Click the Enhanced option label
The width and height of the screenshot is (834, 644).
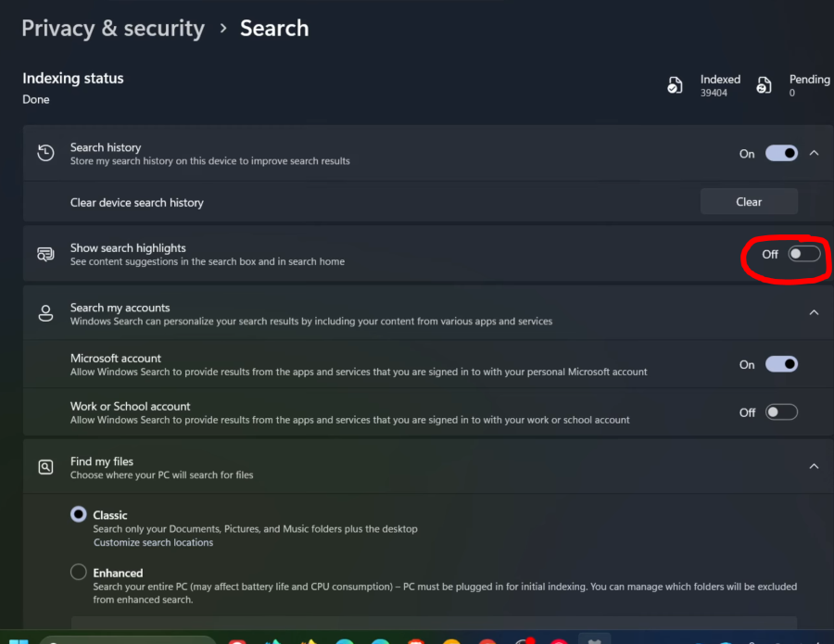coord(118,574)
